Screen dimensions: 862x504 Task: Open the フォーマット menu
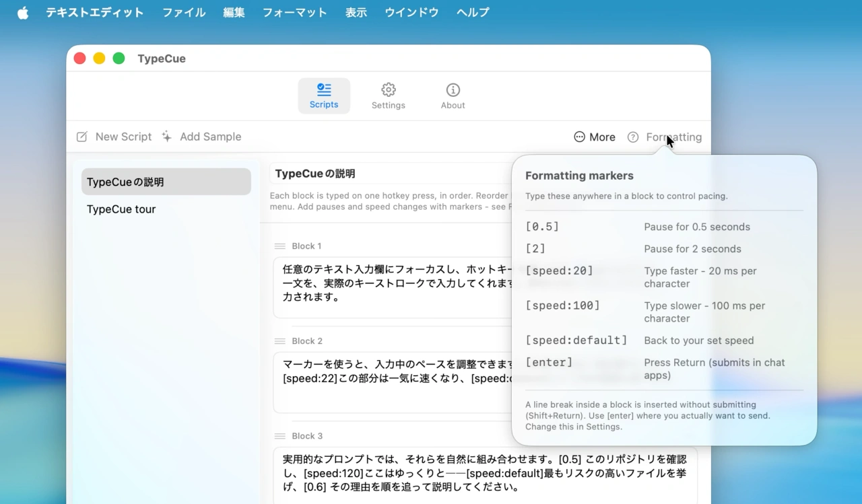point(294,13)
